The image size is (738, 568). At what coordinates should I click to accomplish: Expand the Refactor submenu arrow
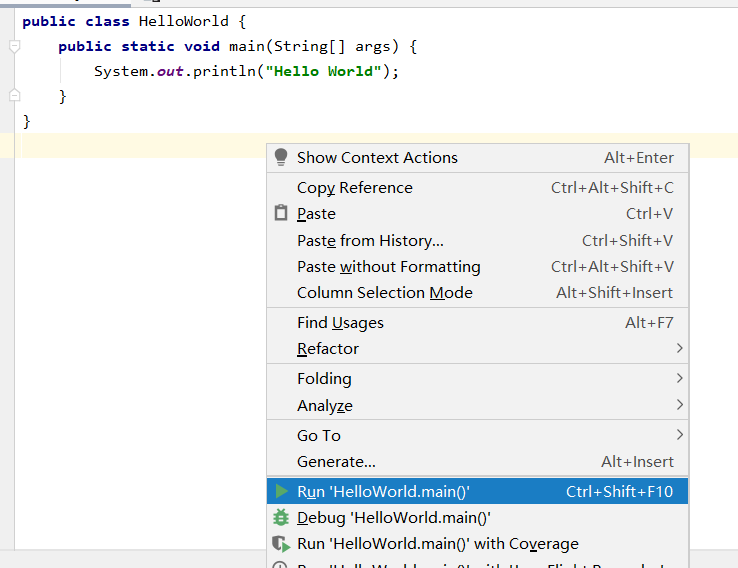679,348
